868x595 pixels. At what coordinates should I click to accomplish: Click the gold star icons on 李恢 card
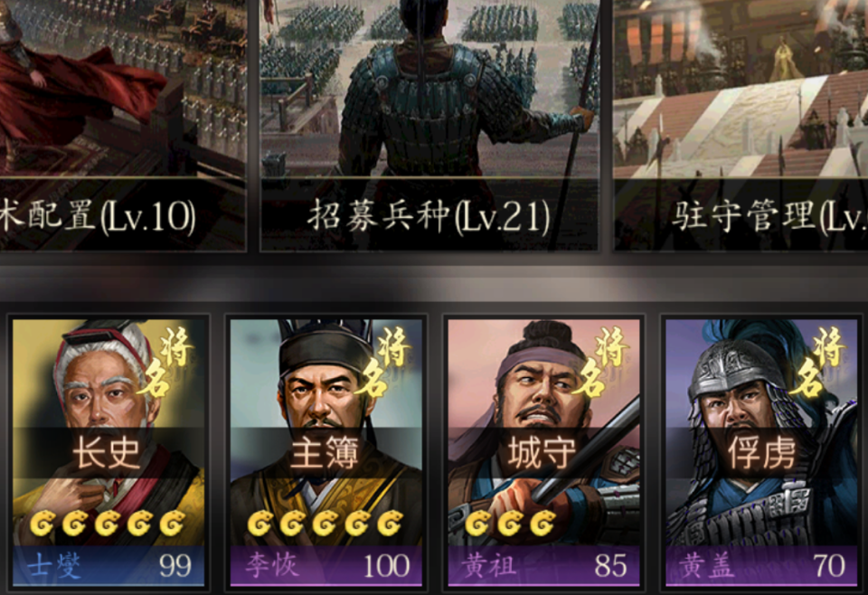pyautogui.click(x=325, y=523)
